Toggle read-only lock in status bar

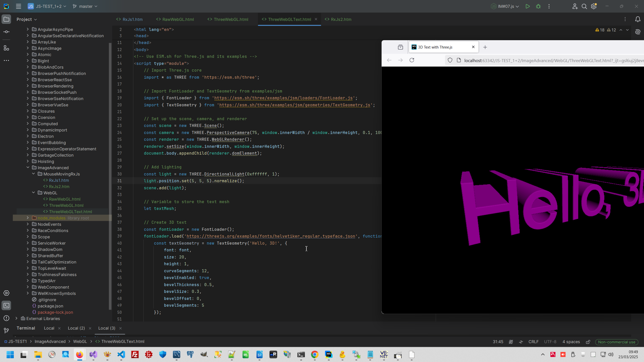point(588,342)
